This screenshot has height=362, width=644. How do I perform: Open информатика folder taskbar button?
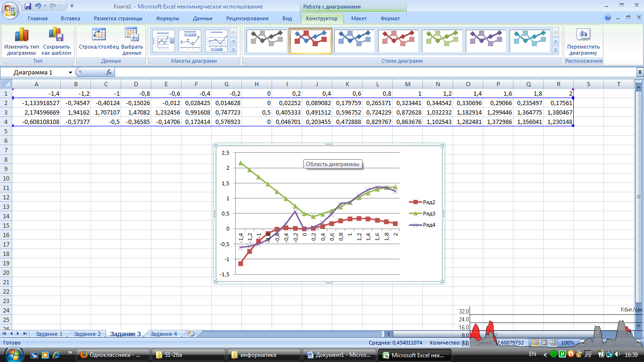point(264,354)
